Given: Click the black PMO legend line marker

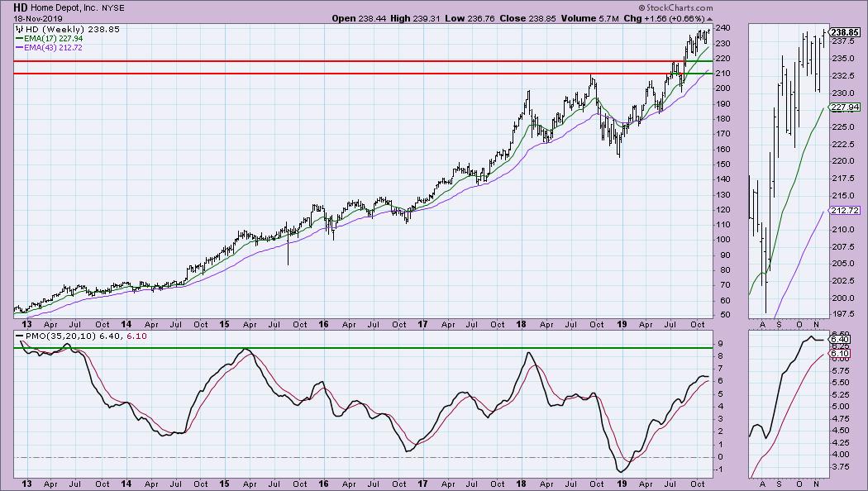Looking at the screenshot, I should (19, 336).
